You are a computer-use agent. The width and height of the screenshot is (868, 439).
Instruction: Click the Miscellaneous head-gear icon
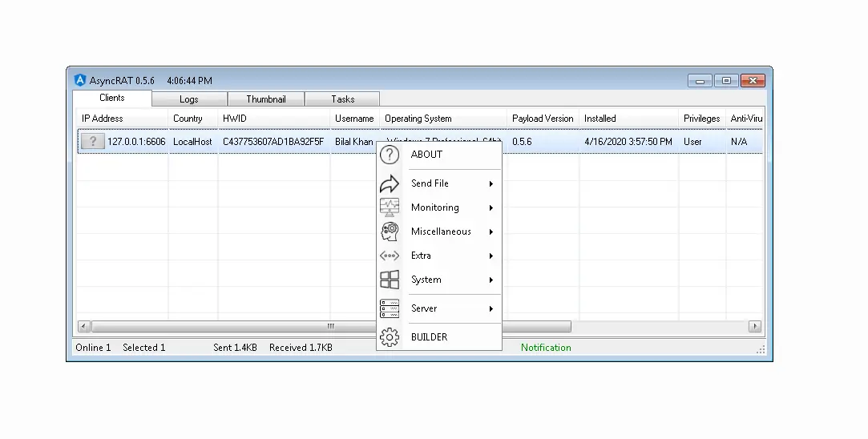390,232
